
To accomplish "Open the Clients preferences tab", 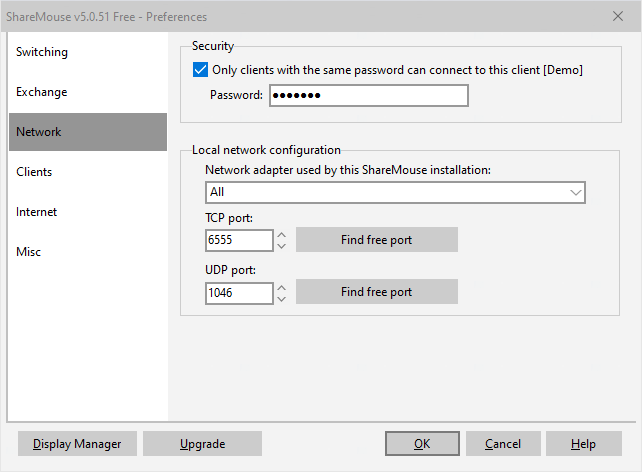I will [x=88, y=172].
